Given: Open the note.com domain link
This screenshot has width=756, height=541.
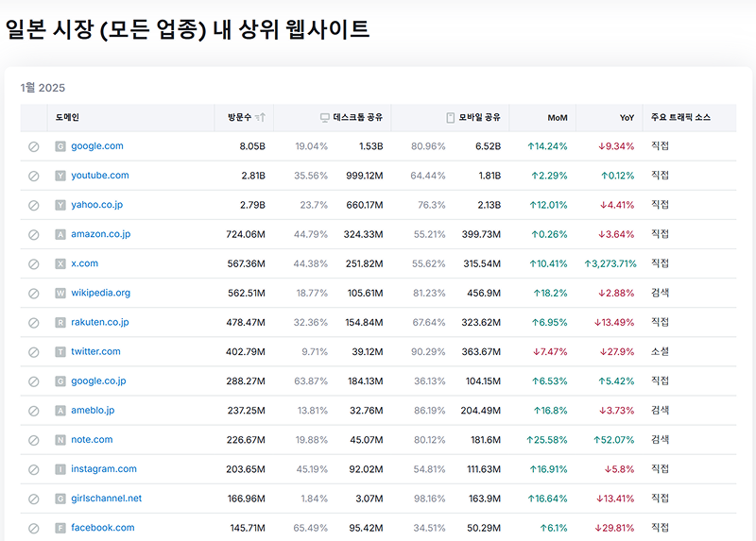Looking at the screenshot, I should (92, 440).
